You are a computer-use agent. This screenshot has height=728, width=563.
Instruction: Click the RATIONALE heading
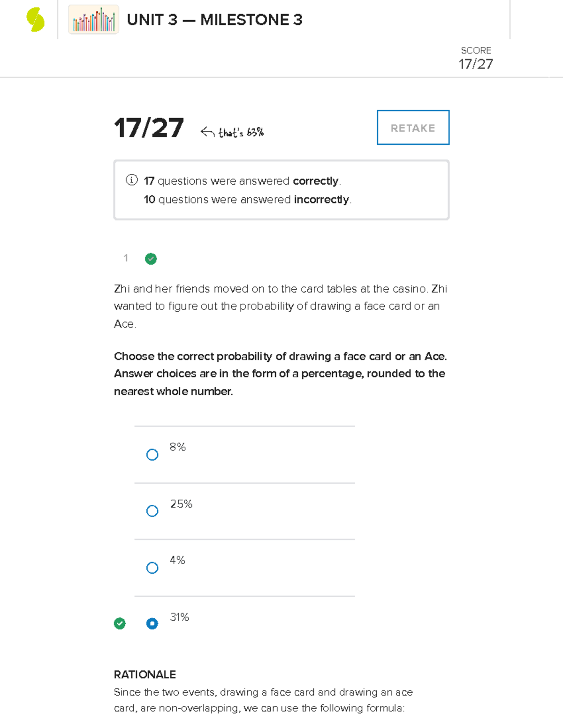point(145,675)
